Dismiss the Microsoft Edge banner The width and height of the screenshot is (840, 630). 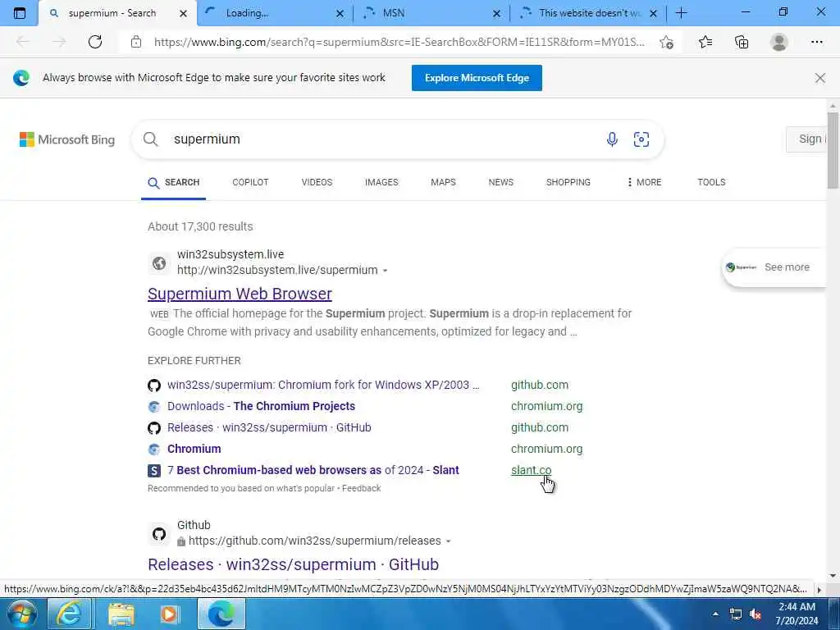(819, 78)
